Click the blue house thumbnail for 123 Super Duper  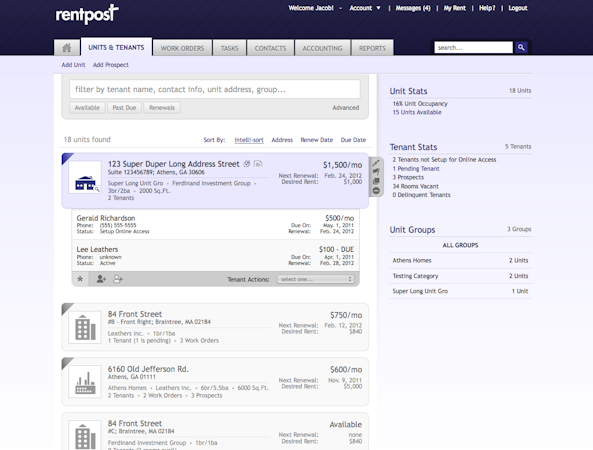85,178
